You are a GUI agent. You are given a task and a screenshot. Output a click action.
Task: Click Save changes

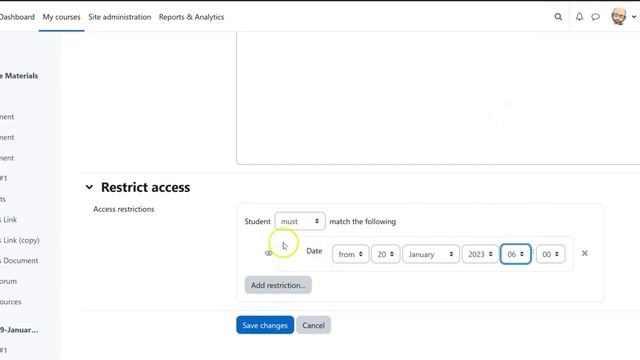click(x=265, y=325)
